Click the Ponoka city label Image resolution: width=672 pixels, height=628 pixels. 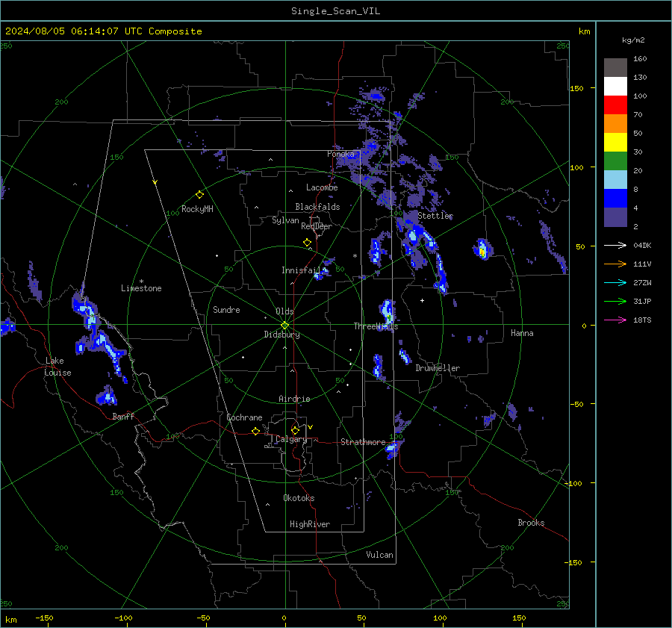point(340,154)
